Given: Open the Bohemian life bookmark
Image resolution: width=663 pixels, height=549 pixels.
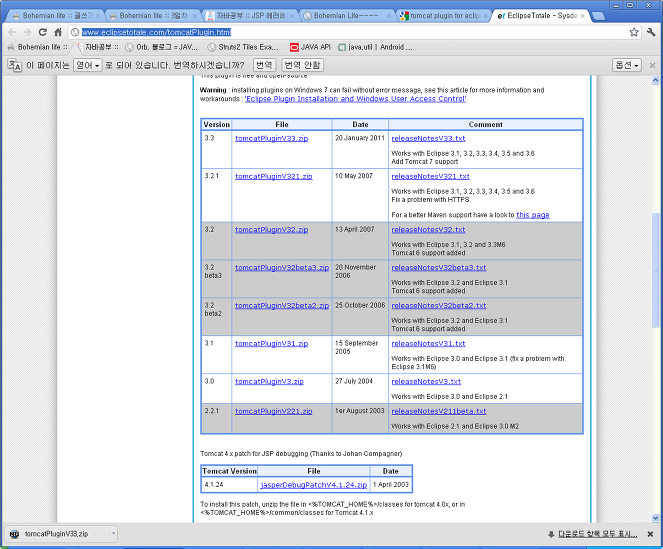Looking at the screenshot, I should [38, 47].
